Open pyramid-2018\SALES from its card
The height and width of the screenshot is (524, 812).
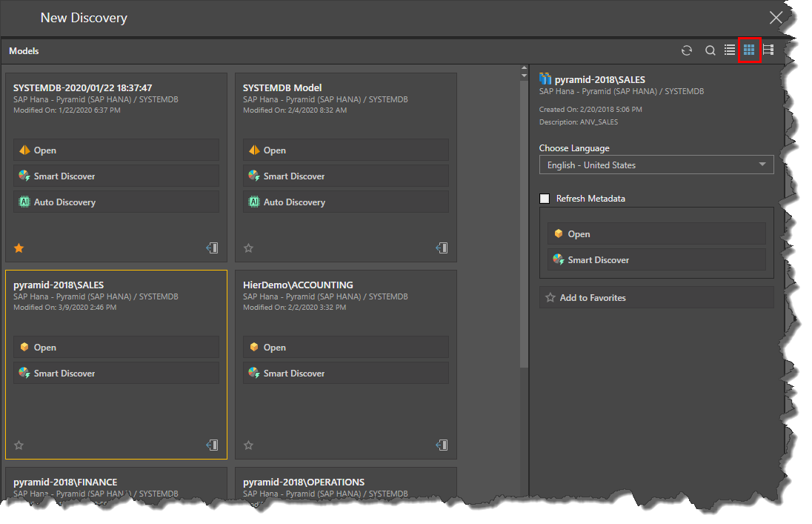116,347
